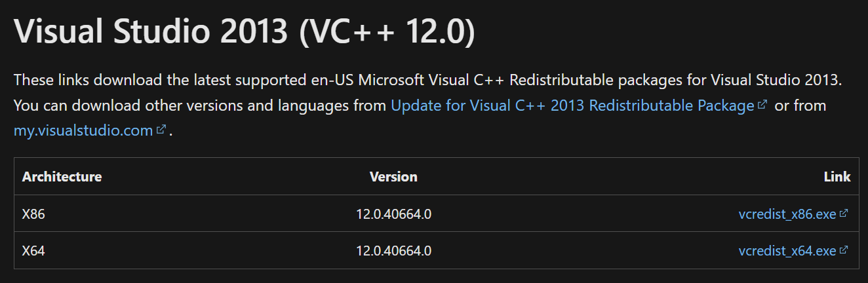The image size is (868, 283).
Task: Visit the my.visualstudio.com link
Action: tap(83, 130)
